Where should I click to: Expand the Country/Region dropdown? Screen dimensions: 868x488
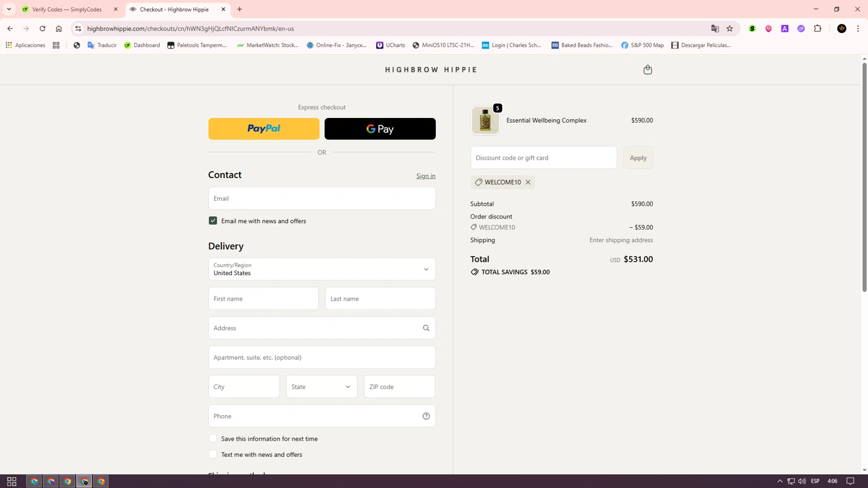[x=322, y=269]
